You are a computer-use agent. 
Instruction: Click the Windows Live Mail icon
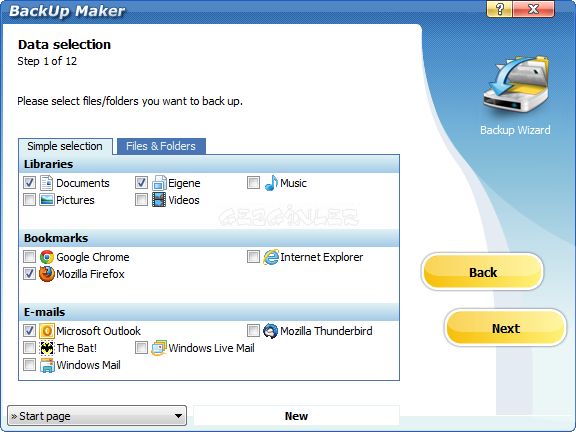159,348
